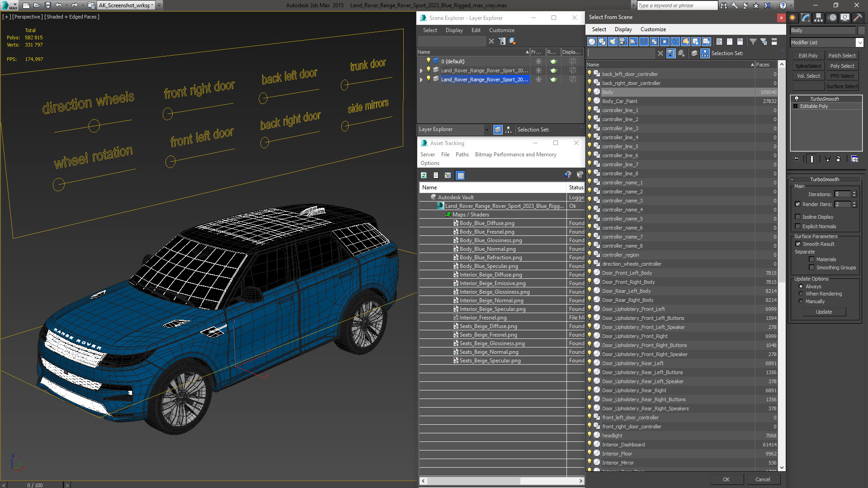Click the Patch Select button
Image resolution: width=868 pixels, height=488 pixels.
[x=842, y=56]
